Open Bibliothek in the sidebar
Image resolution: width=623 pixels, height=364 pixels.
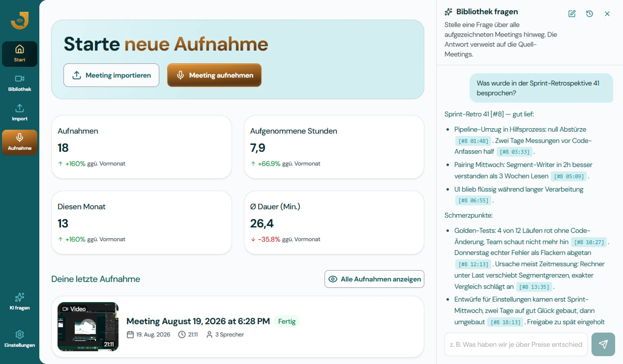tap(19, 83)
